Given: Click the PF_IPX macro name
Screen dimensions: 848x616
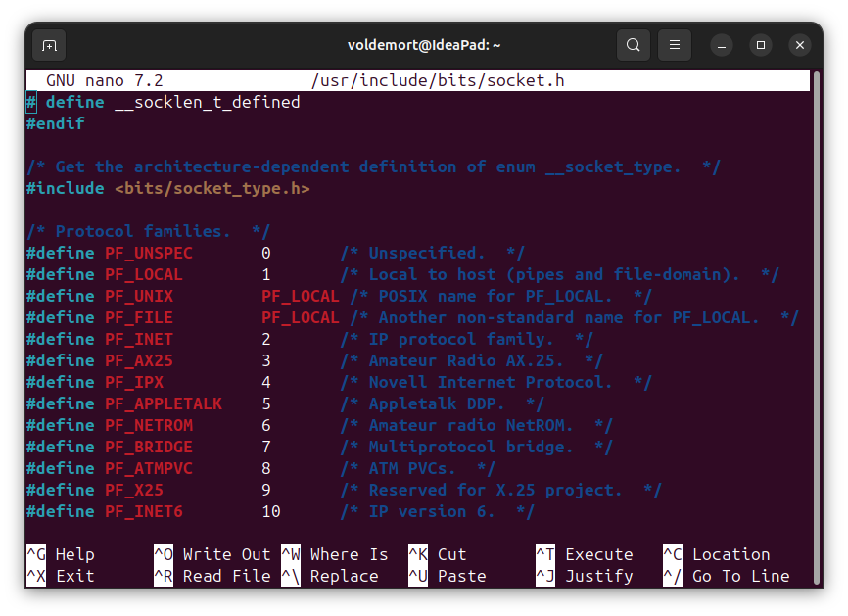Looking at the screenshot, I should 134,382.
